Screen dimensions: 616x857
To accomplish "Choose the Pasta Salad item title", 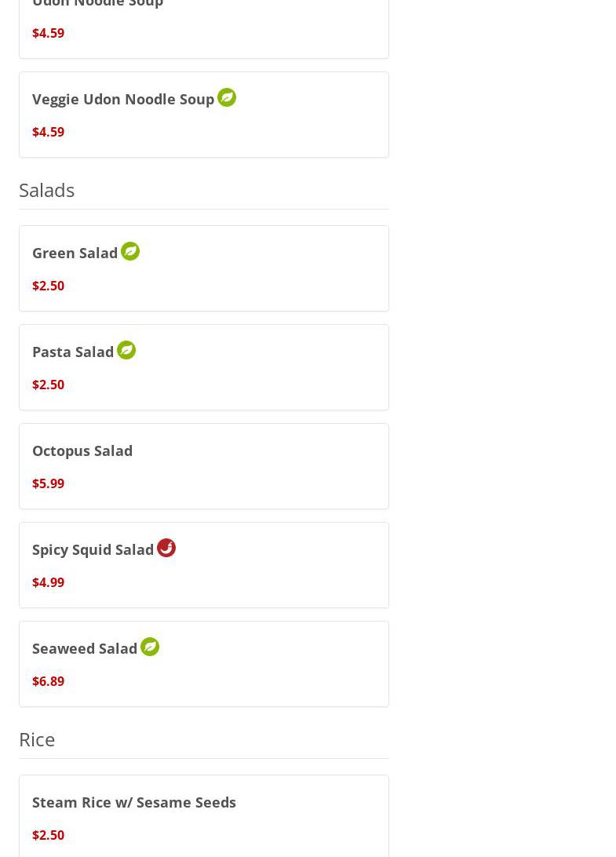I will click(x=73, y=352).
